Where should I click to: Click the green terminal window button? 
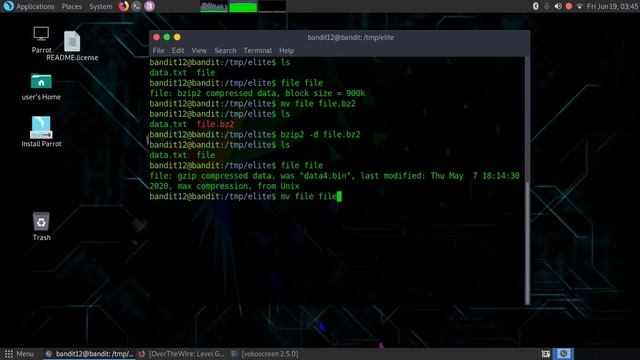tap(167, 37)
